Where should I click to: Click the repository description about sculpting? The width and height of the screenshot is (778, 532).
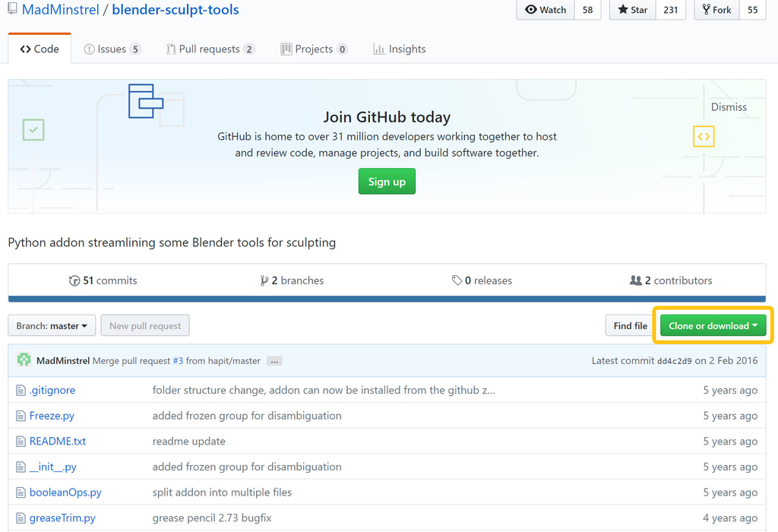[x=172, y=242]
